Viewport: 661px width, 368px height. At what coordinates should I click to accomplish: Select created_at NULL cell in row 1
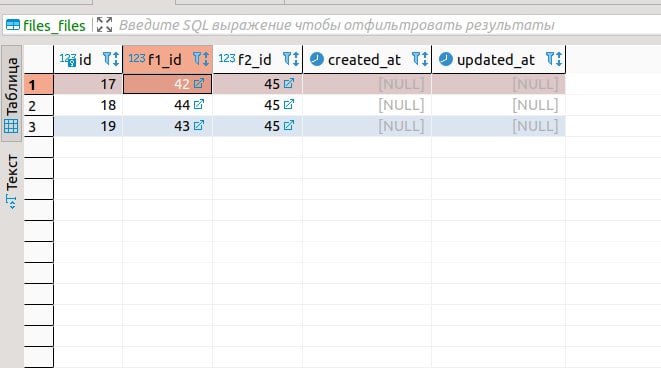[x=367, y=84]
